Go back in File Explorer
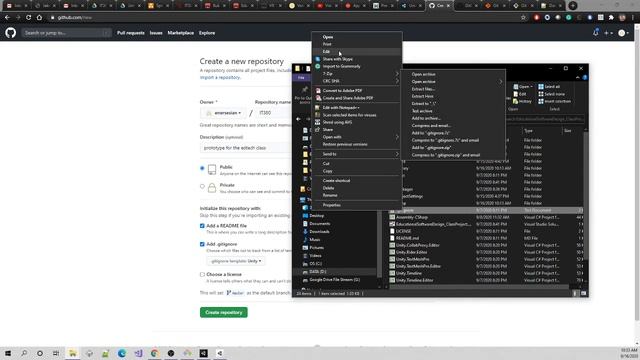This screenshot has width=640, height=360. tap(298, 119)
